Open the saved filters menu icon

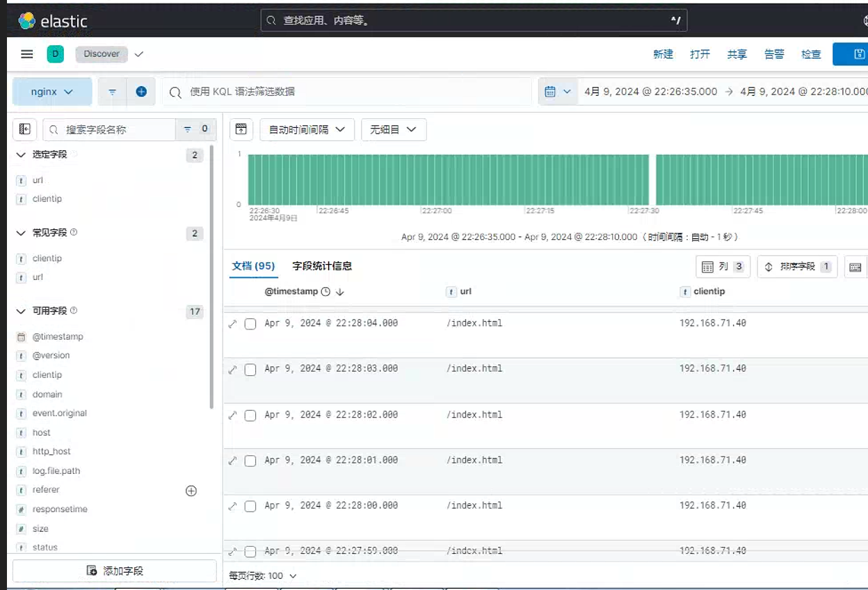pyautogui.click(x=112, y=92)
